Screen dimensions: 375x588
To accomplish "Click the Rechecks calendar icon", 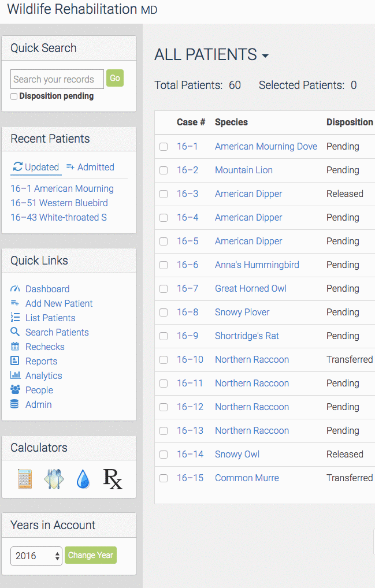I will 15,347.
